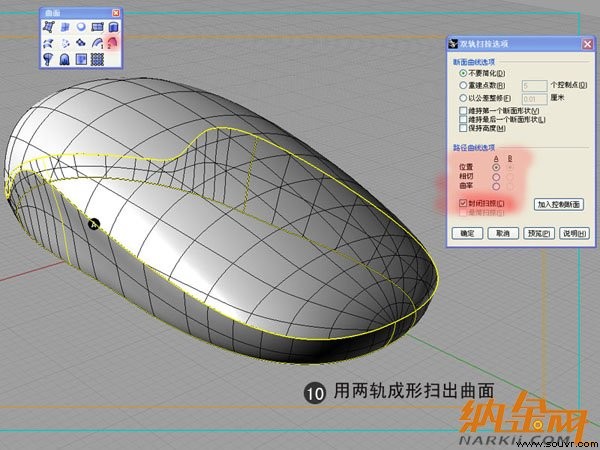Confirm with the 确定 button
Viewport: 600px width, 450px height.
pos(467,233)
